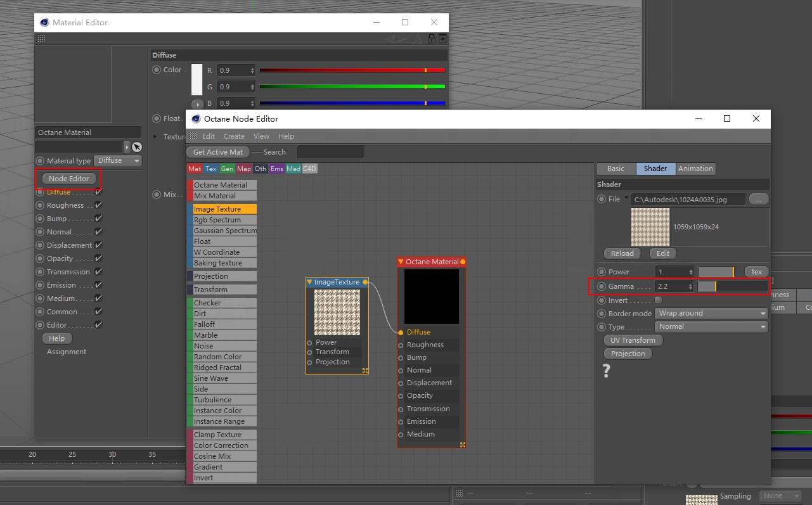Toggle the Transmission channel checkbox

click(x=98, y=272)
